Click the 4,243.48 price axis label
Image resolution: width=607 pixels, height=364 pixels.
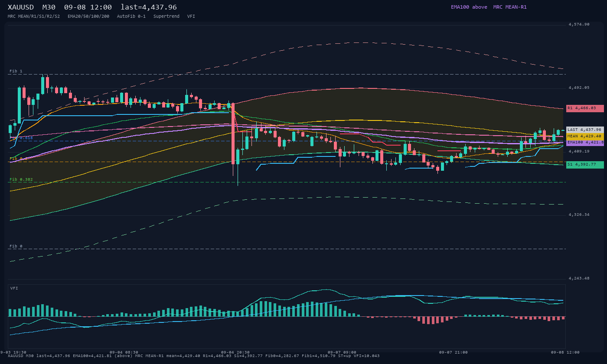click(x=579, y=278)
